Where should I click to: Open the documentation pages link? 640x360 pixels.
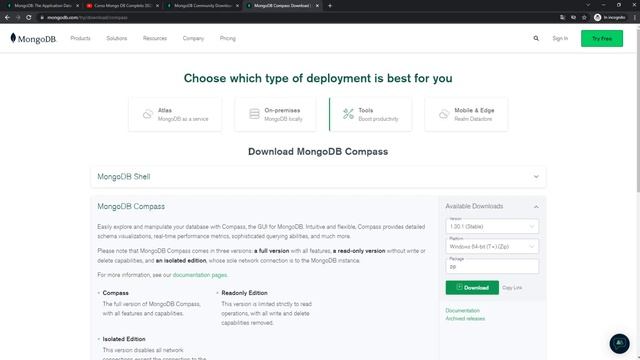pos(200,275)
